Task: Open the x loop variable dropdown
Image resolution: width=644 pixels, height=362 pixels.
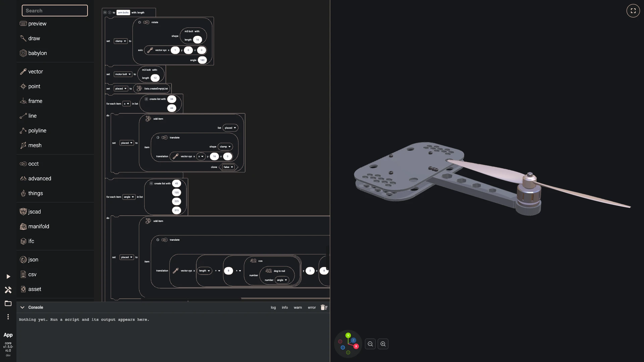Action: 126,104
